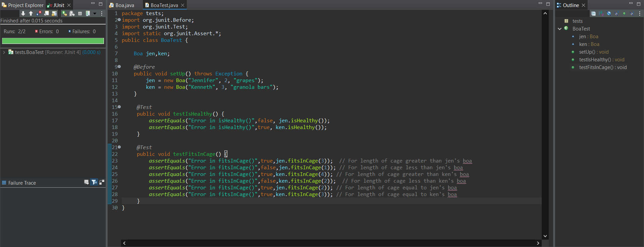This screenshot has width=644, height=247.
Task: Select tests.BoaTest in JUnit results
Action: tap(54, 52)
